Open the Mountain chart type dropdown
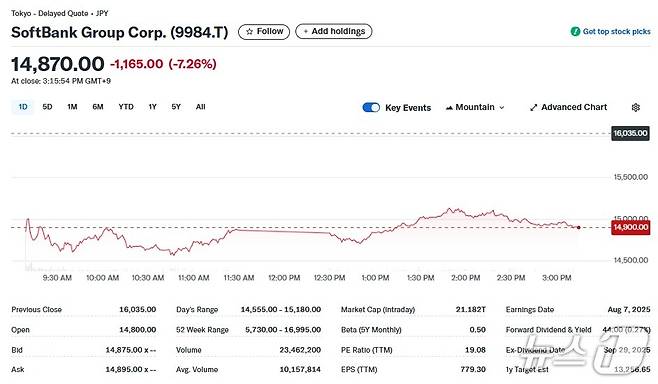 [x=475, y=107]
